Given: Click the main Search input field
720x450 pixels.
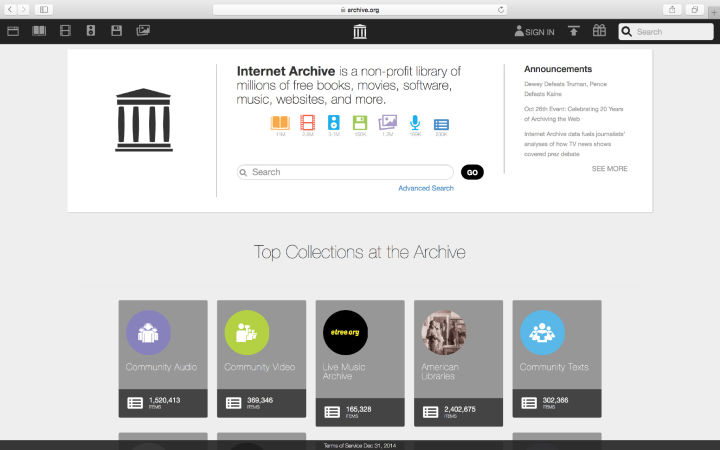Looking at the screenshot, I should (x=345, y=172).
